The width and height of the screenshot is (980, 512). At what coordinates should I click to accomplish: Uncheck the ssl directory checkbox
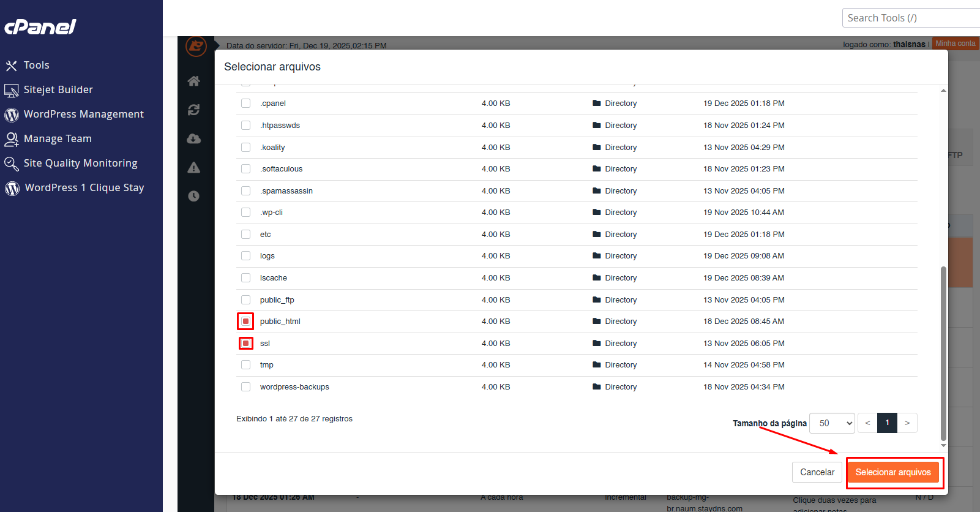coord(245,344)
